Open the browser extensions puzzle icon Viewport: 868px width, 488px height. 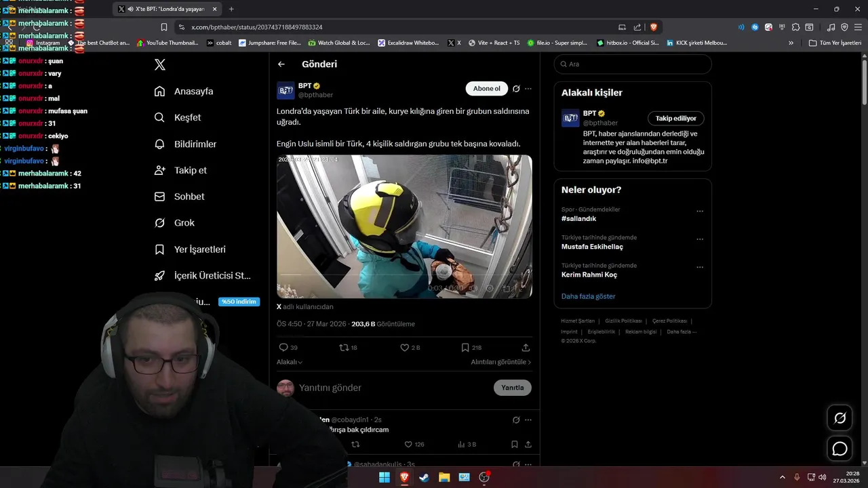[x=796, y=27]
